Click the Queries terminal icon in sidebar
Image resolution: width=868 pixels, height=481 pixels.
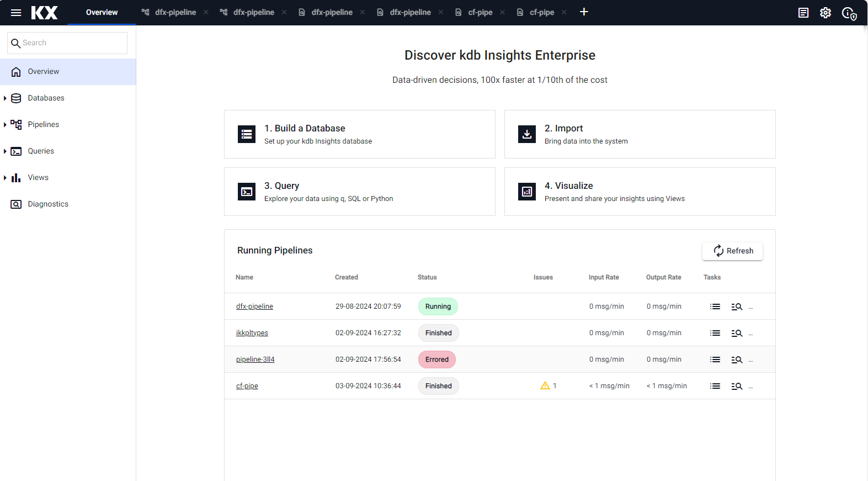coord(16,151)
